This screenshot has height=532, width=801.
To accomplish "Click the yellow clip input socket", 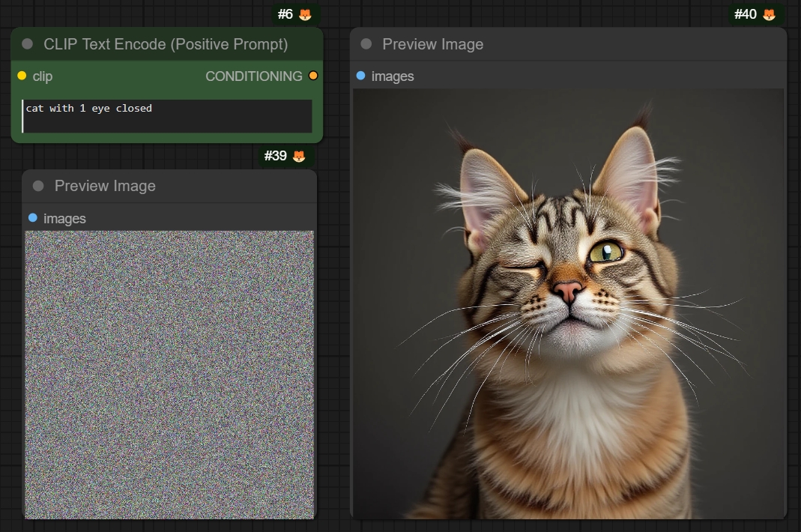I will pyautogui.click(x=20, y=76).
